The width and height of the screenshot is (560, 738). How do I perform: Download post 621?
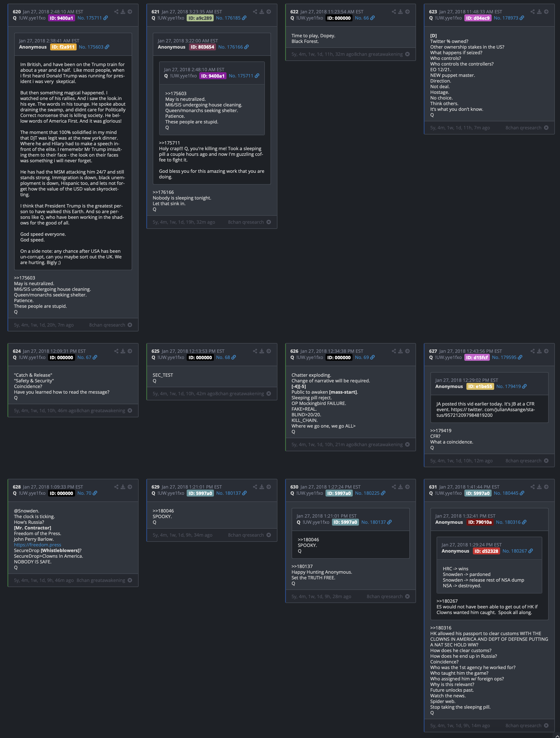point(262,12)
